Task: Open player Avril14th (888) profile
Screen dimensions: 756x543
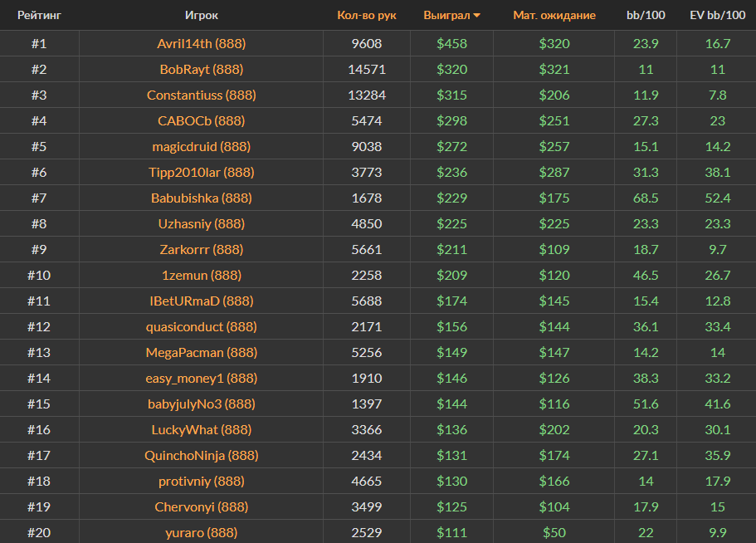Action: 201,43
